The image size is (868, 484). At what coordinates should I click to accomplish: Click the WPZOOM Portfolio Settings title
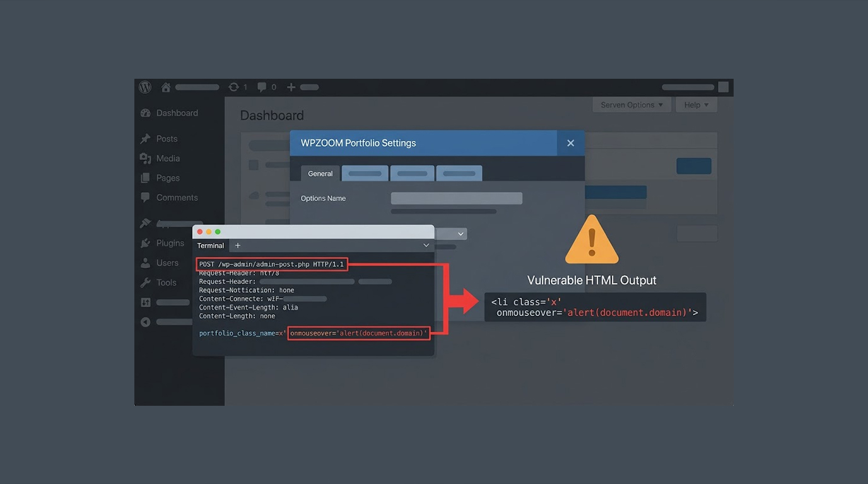(358, 143)
